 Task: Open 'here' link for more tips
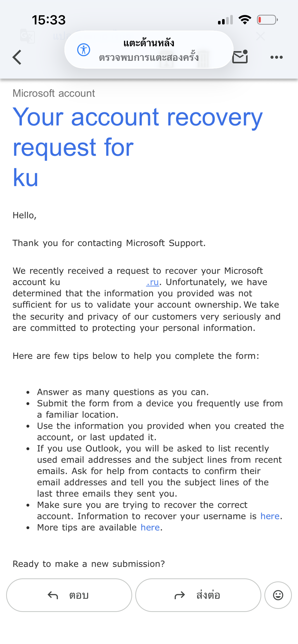tap(150, 528)
